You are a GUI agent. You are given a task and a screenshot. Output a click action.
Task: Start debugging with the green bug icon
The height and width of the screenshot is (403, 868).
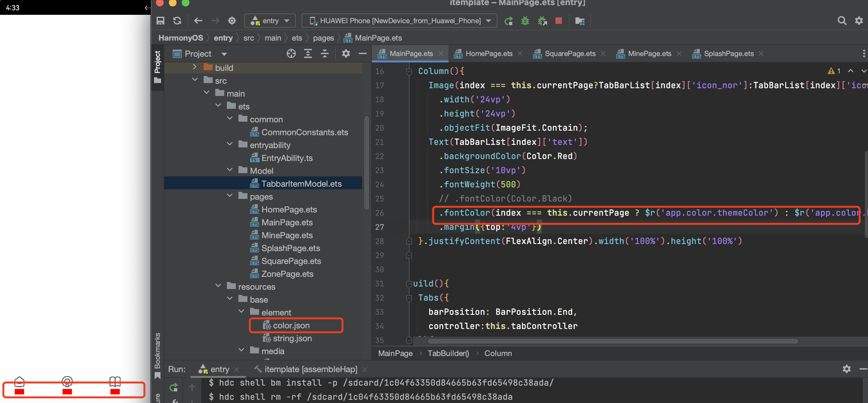pos(525,21)
